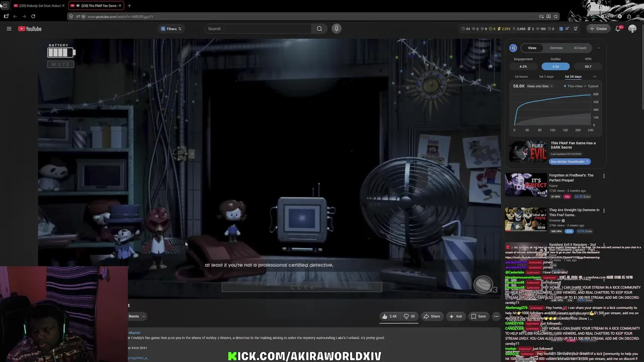Open the account avatar menu
Image resolution: width=644 pixels, height=362 pixels.
(632, 29)
